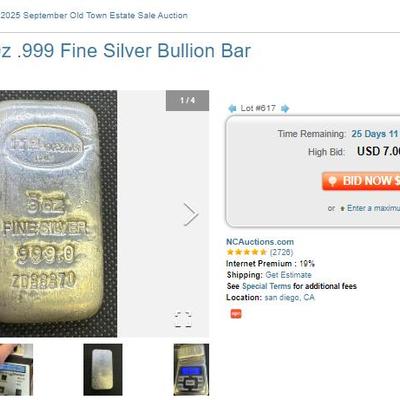Click Enter a maximum bid link

pos(373,208)
